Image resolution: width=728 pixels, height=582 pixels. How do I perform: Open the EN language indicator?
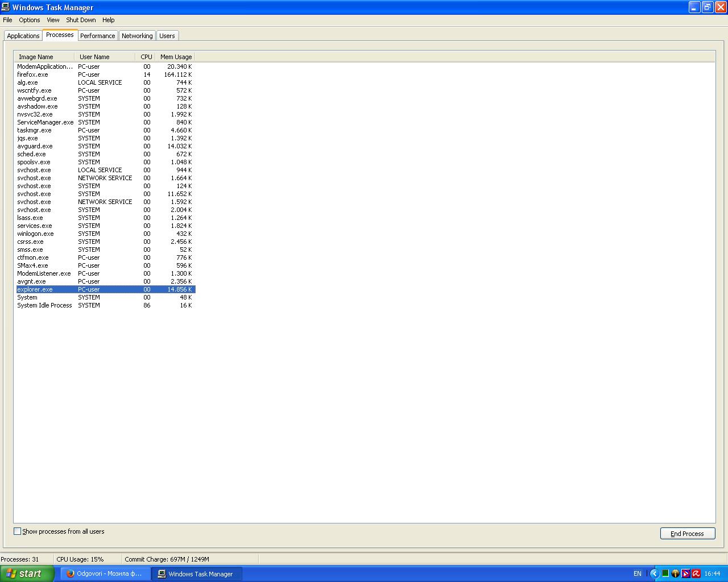point(638,573)
